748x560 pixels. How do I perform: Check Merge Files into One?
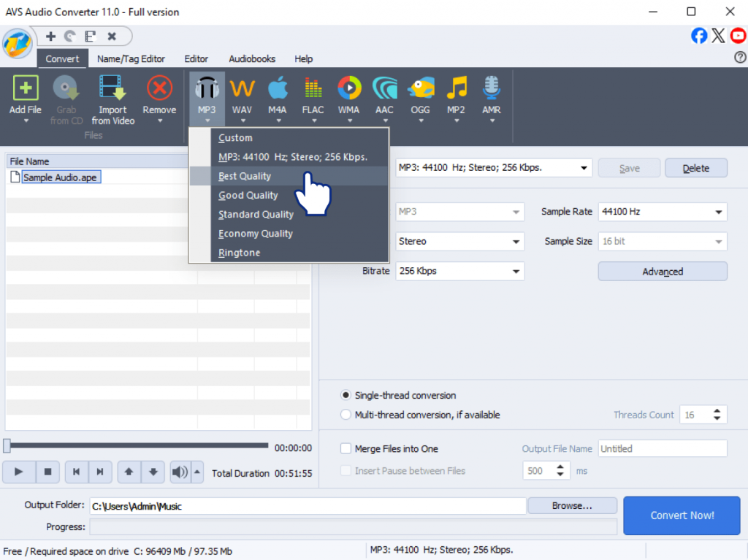point(346,449)
